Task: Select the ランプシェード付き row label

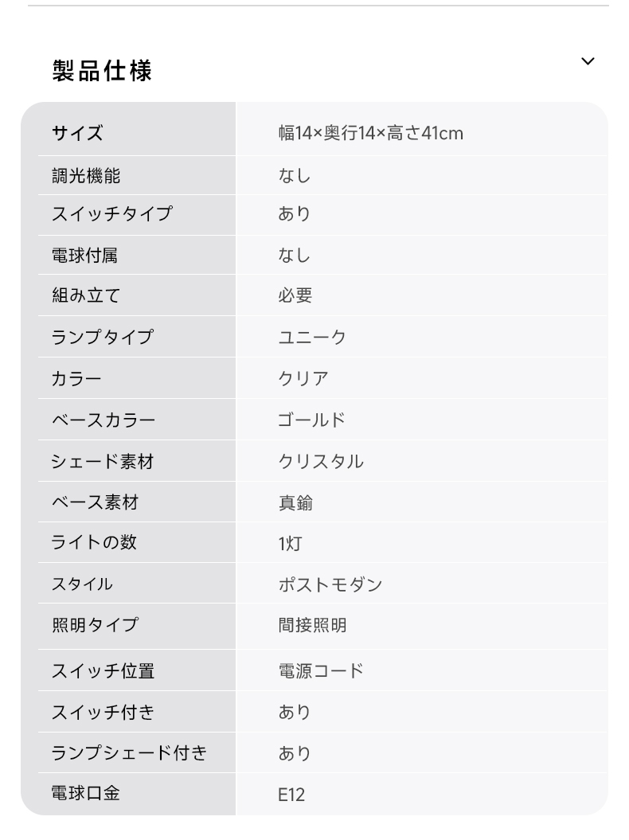Action: click(x=129, y=752)
